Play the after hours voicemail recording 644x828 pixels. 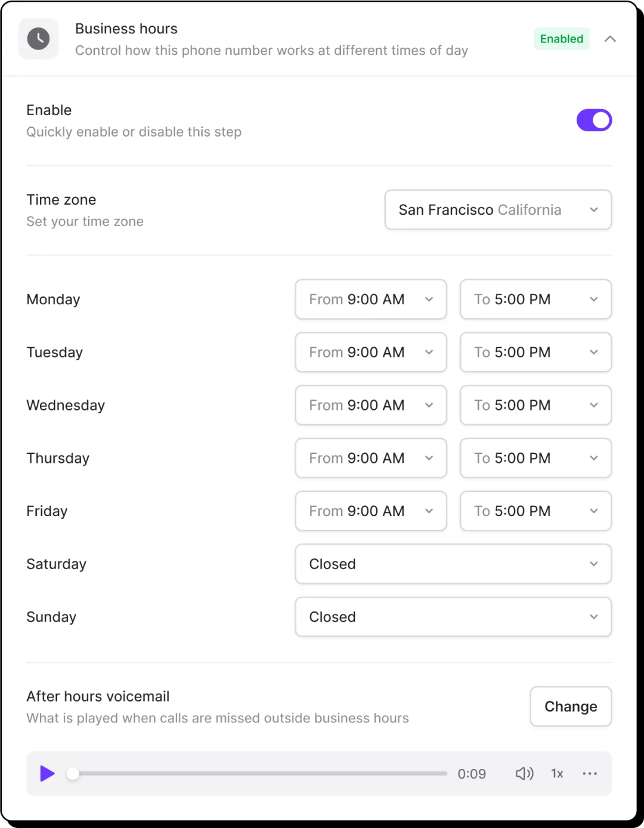click(x=47, y=774)
